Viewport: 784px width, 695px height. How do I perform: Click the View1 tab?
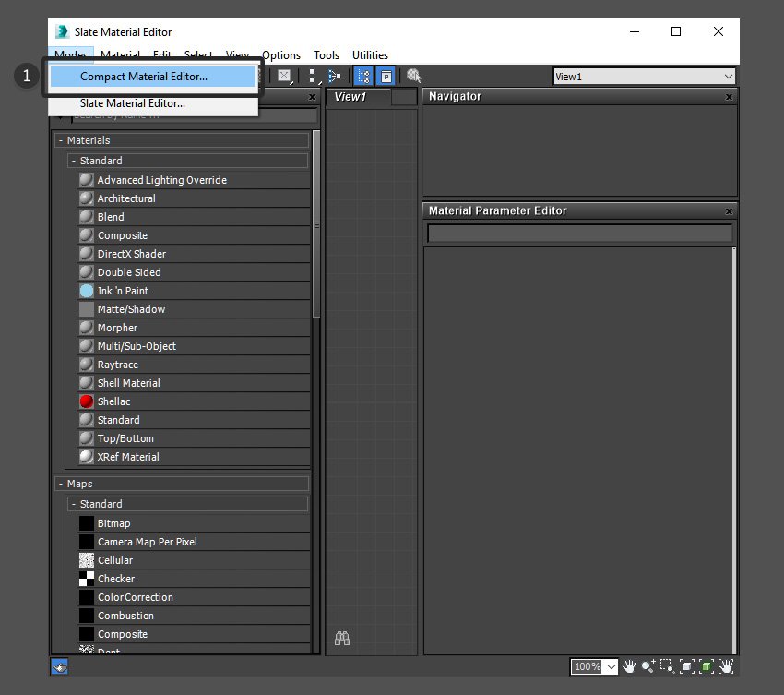[350, 97]
